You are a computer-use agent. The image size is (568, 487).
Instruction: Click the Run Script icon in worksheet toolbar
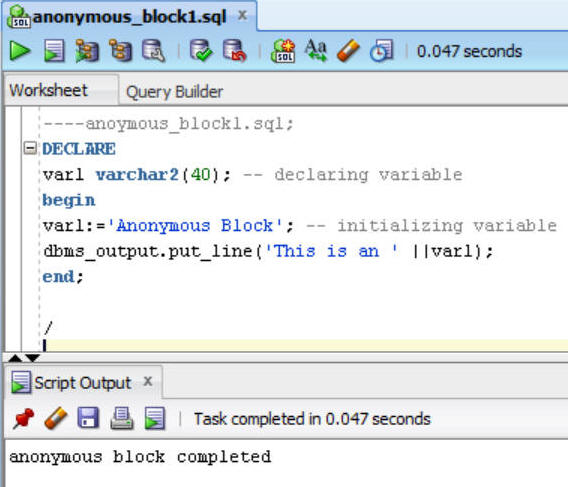[54, 50]
